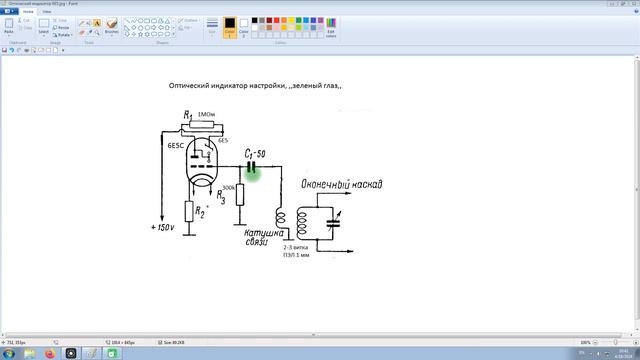Click the horizontal canvas scrollbar
Screen dimensions: 640x360
313,335
